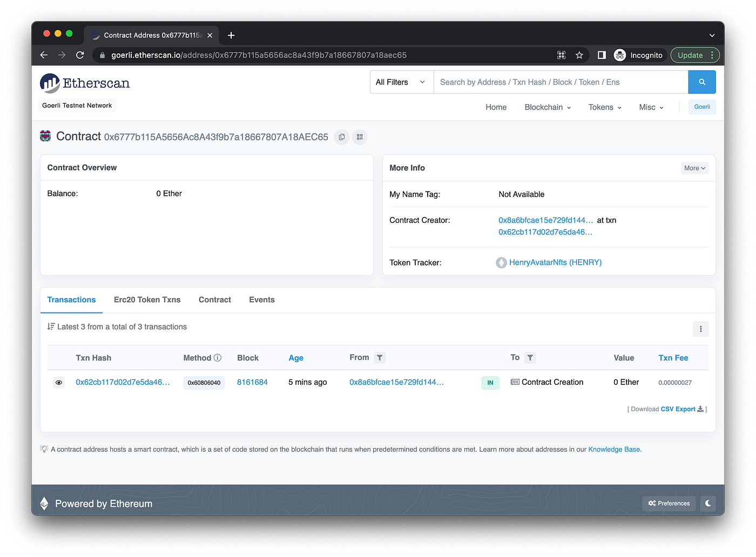Viewport: 756px width, 557px height.
Task: Click the HENRY token icon
Action: click(x=502, y=263)
